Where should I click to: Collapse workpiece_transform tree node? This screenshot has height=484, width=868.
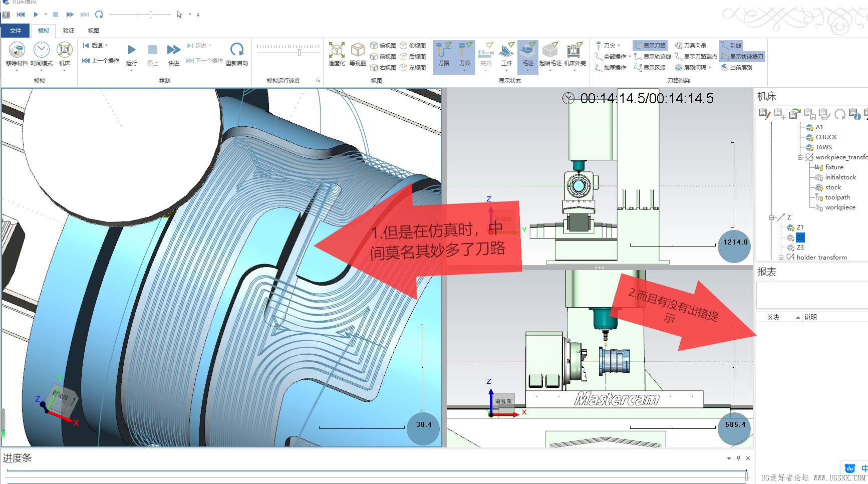point(800,157)
